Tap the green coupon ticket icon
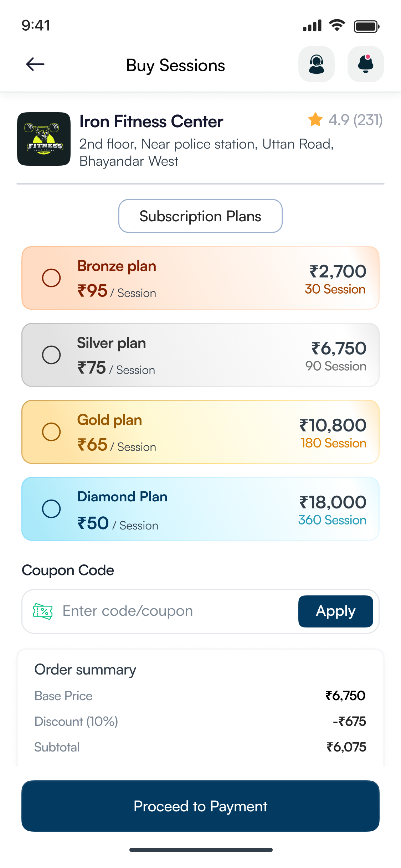401x868 pixels. click(43, 611)
